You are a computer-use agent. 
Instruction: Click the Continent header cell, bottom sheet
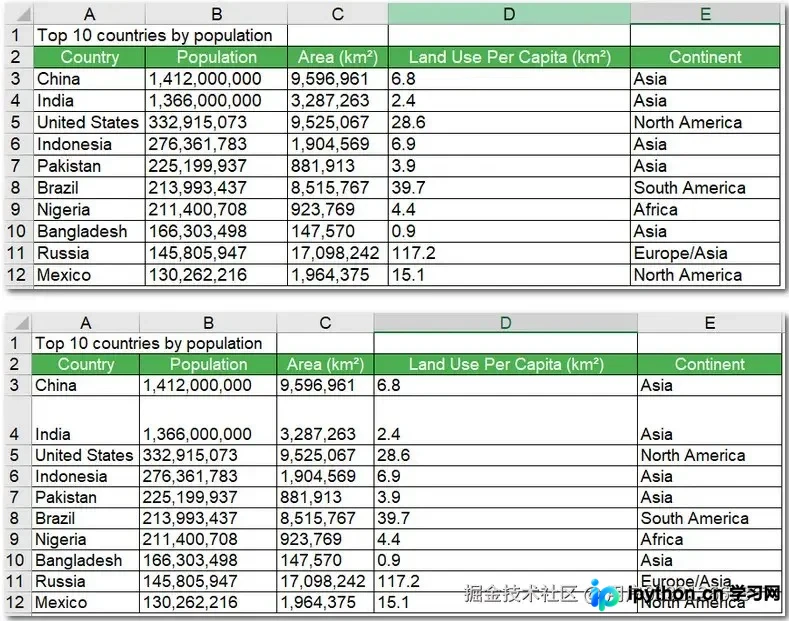(x=709, y=364)
